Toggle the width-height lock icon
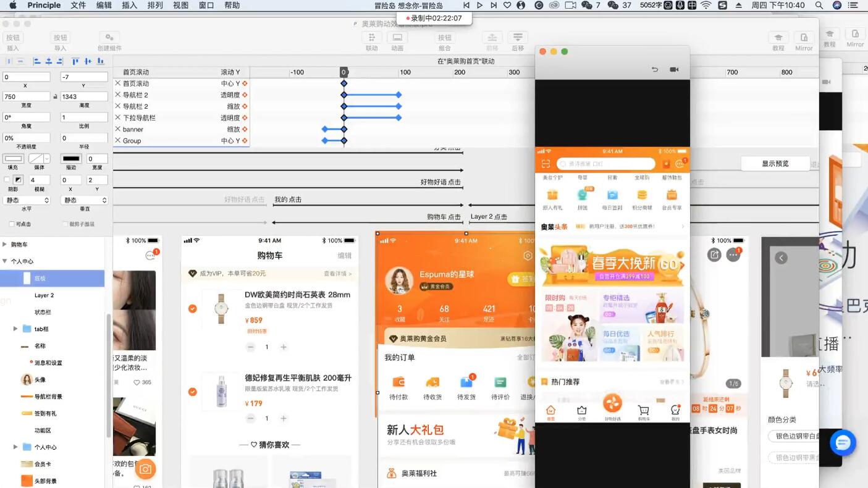Screen dimensions: 868x488 (x=56, y=97)
